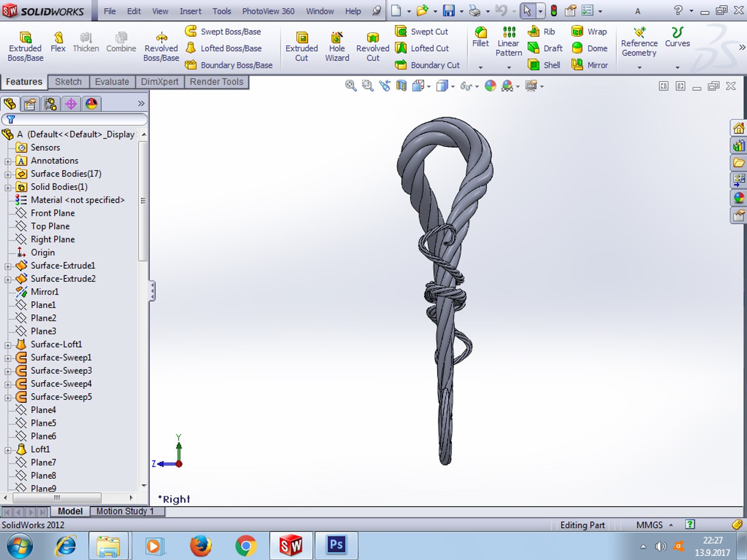The width and height of the screenshot is (747, 560).
Task: Open the ConfigurationManager tab icon
Action: (50, 104)
